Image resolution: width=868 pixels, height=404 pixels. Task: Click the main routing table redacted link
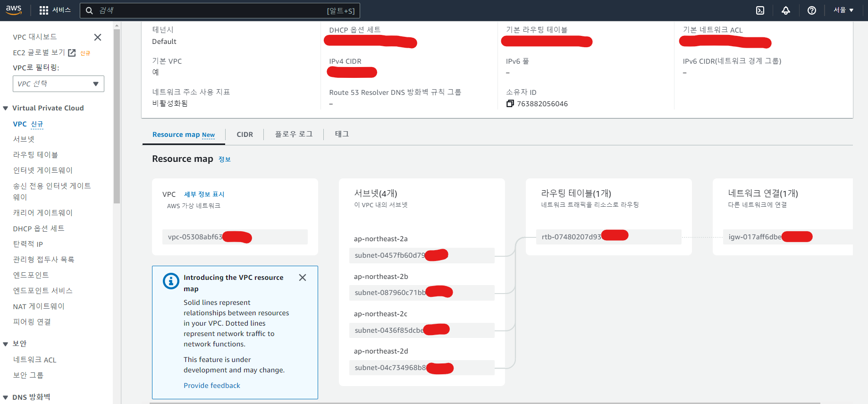547,42
